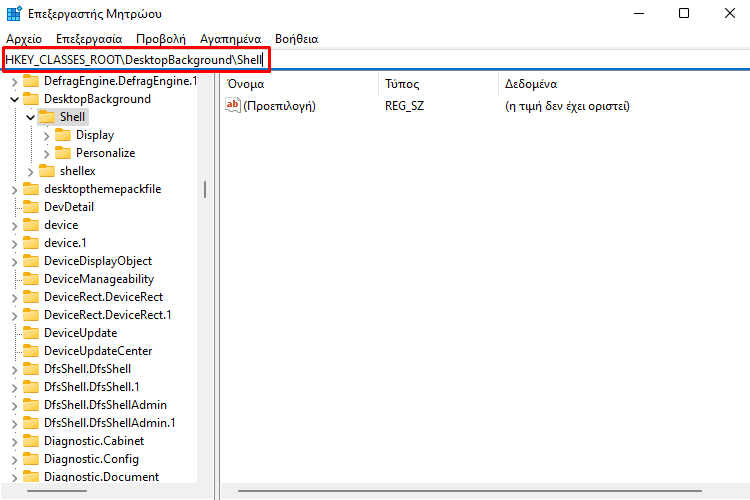Expand the desktopthemepackfile key

tap(14, 190)
